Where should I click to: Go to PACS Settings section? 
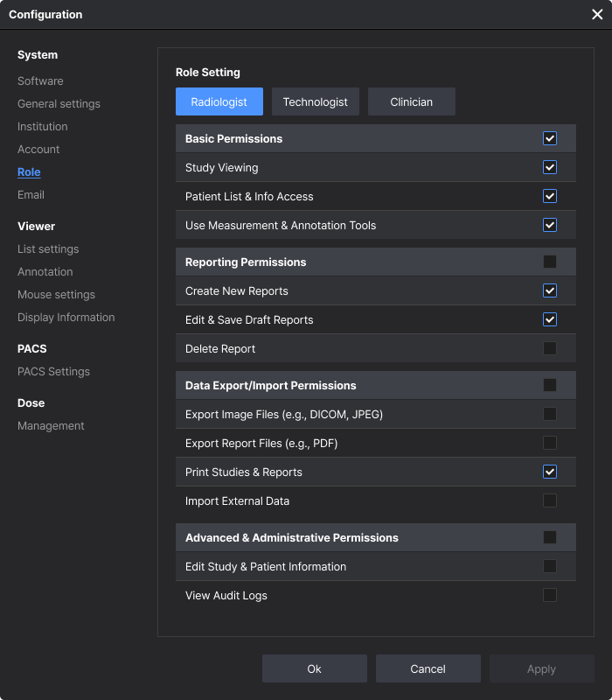click(x=53, y=371)
